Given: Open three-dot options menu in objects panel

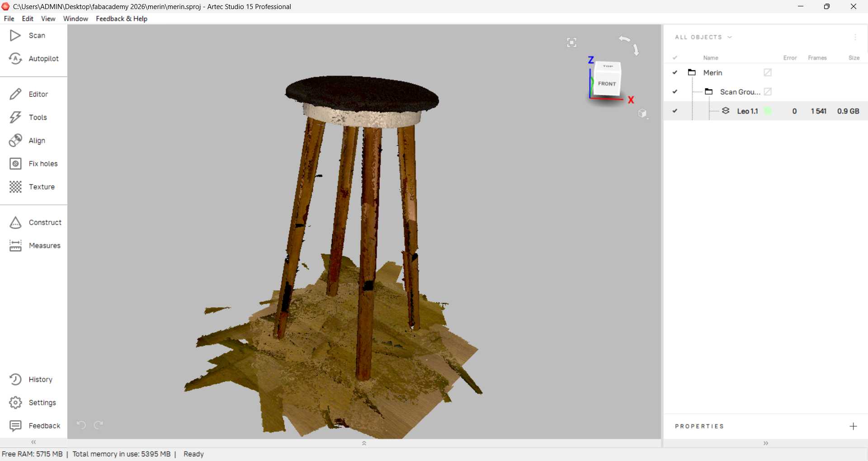Looking at the screenshot, I should point(855,37).
